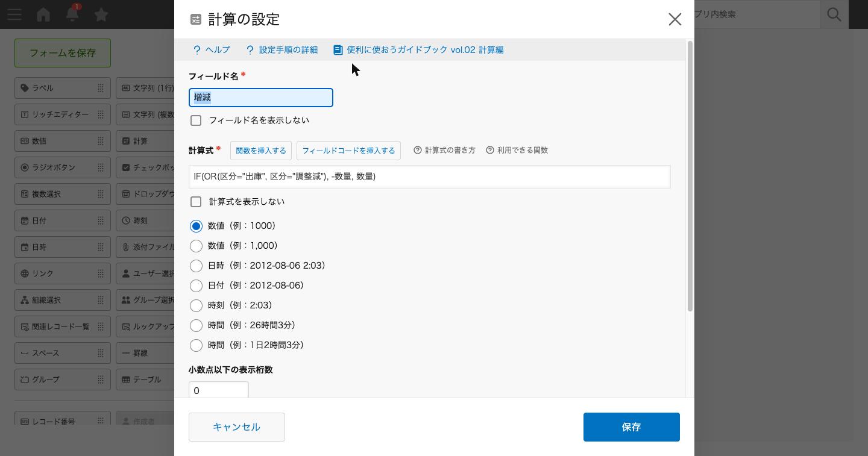Viewport: 868px width, 456px height.
Task: Click 小数点以下の表示桁数 input field
Action: coord(219,390)
